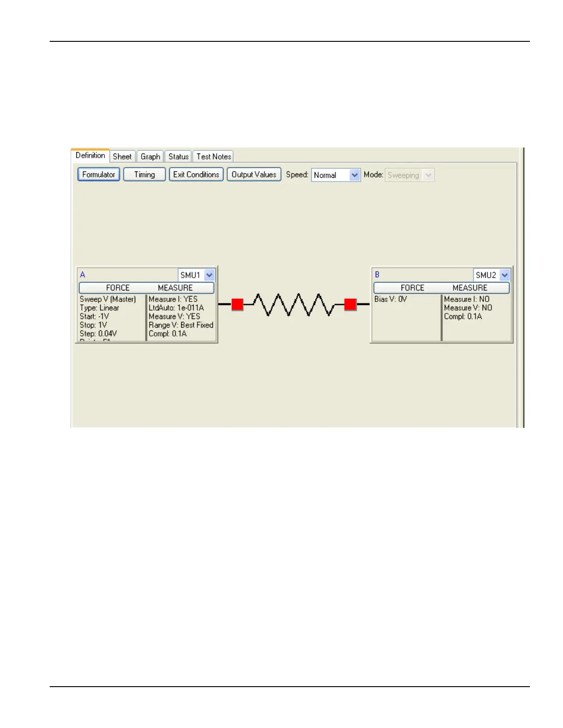
Task: Open the disabled Mode dropdown showing Sweeping
Action: 409,175
